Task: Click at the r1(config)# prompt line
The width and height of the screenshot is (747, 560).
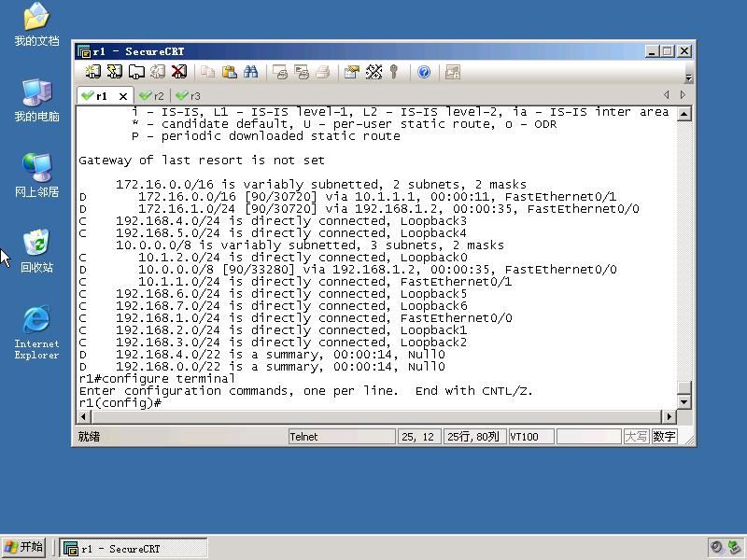Action: (x=120, y=403)
